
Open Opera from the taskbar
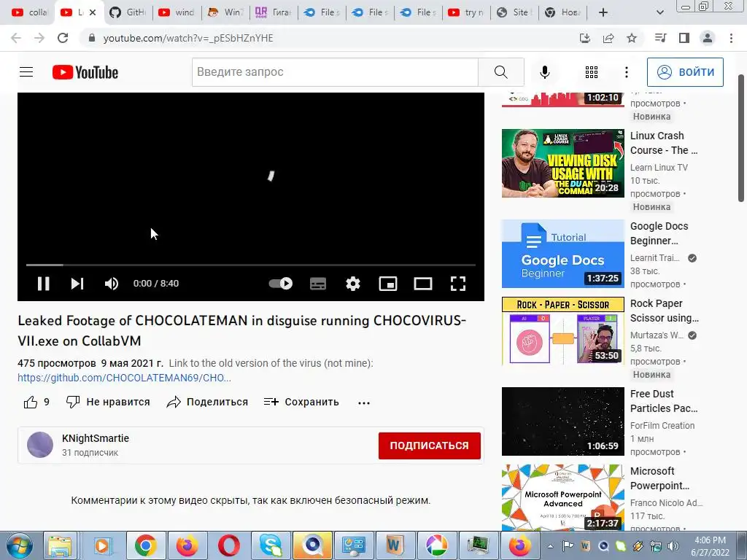228,545
